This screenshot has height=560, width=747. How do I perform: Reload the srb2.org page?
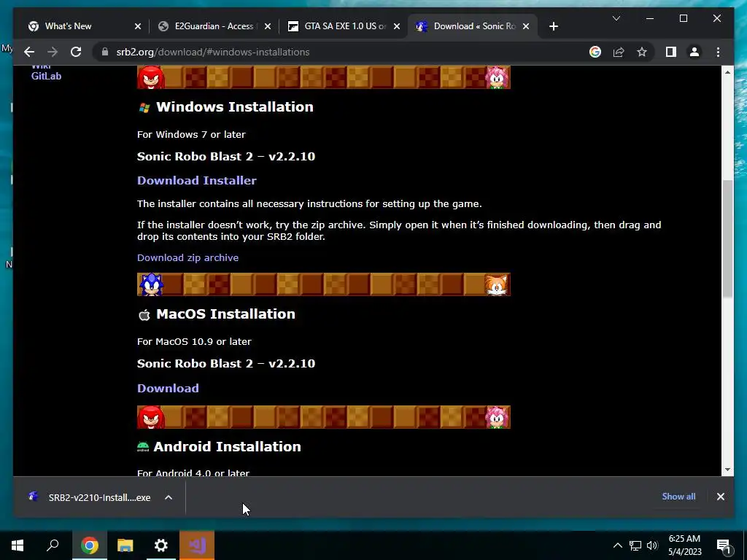[x=76, y=52]
